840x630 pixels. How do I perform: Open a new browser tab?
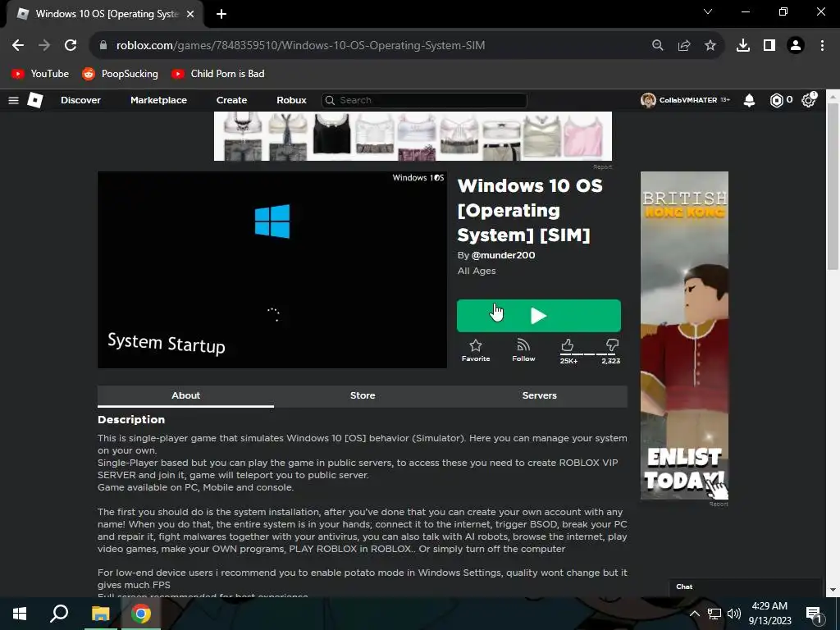click(x=221, y=14)
